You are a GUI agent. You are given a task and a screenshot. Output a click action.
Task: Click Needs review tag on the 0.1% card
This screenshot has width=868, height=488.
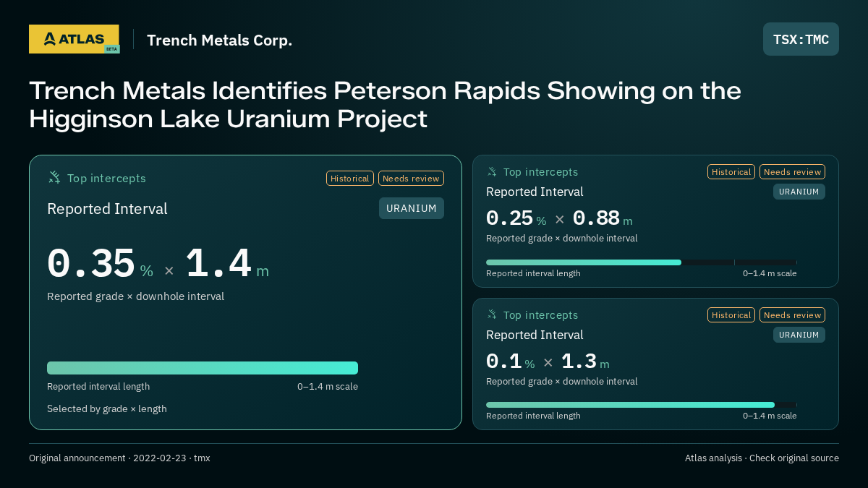coord(792,315)
